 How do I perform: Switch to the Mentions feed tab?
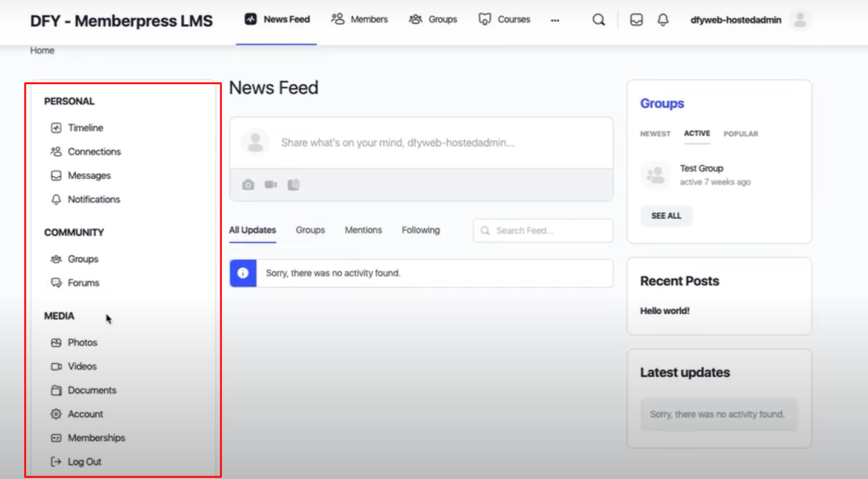point(363,230)
